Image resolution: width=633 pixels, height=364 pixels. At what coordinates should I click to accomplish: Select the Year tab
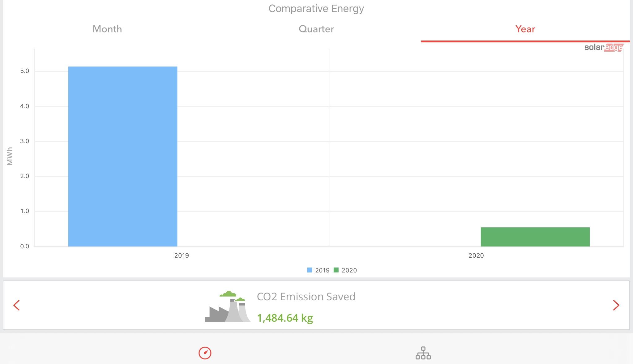point(525,29)
